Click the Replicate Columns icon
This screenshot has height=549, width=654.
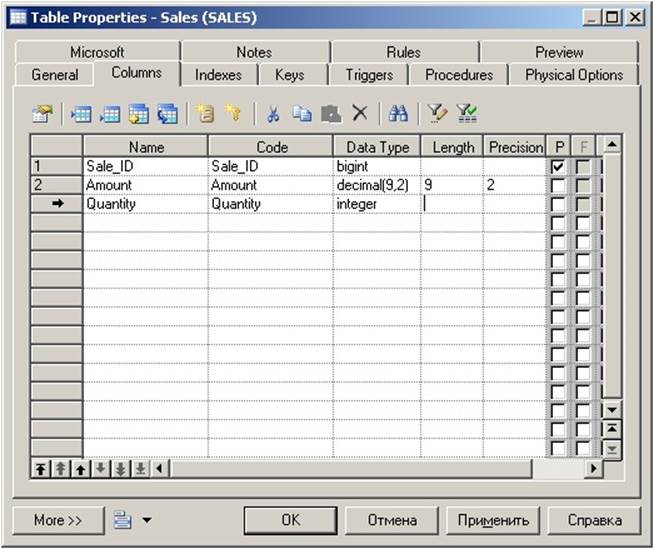[x=167, y=113]
